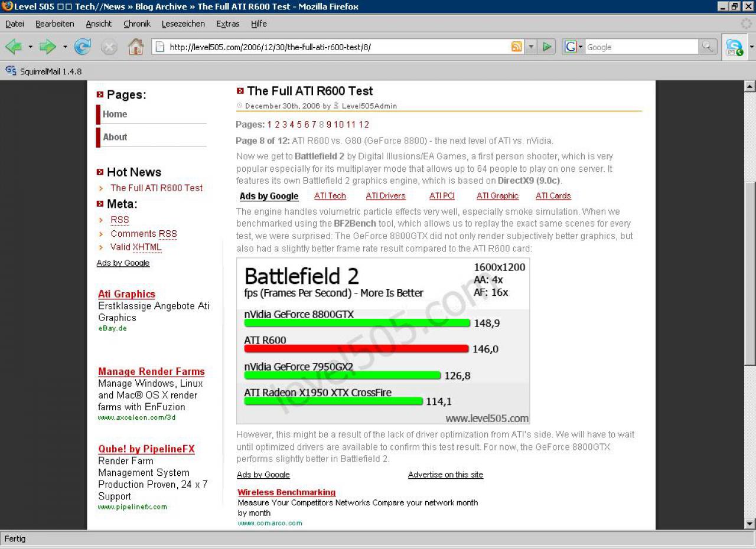The image size is (756, 549).
Task: Click the Skype toolbar icon
Action: (x=734, y=48)
